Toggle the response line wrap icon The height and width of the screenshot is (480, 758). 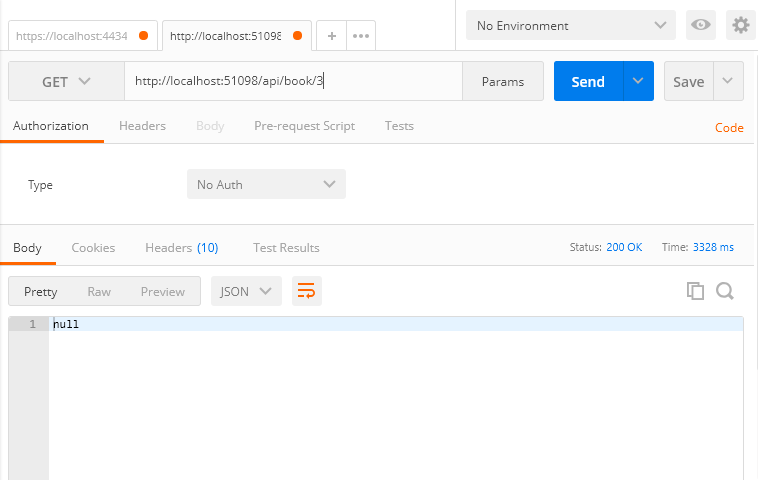(x=307, y=291)
